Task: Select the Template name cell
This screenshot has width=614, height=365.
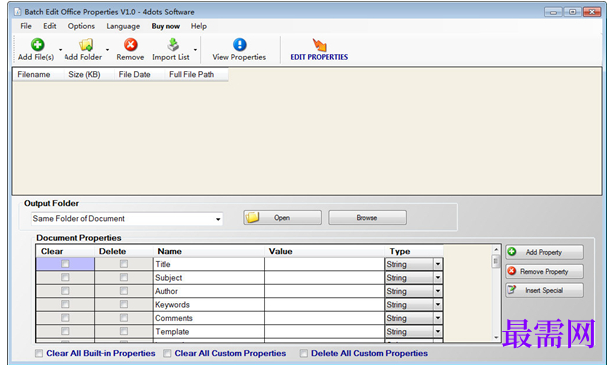Action: point(209,331)
